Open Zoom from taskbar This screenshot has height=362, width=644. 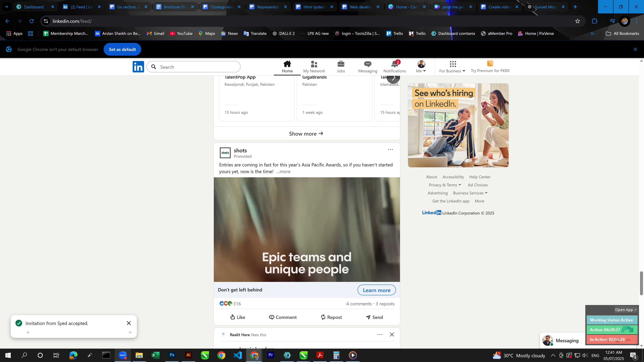[x=122, y=355]
